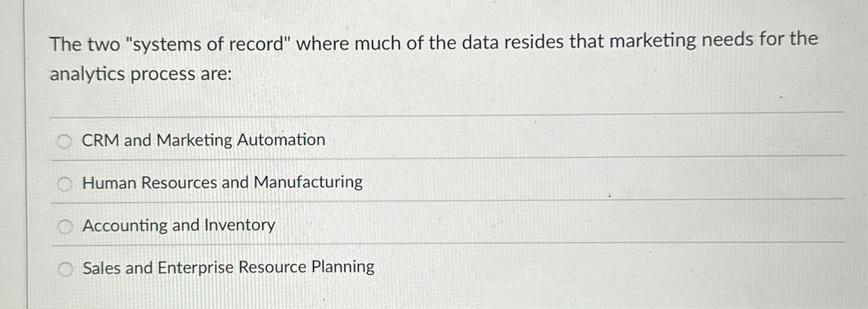The width and height of the screenshot is (868, 309).
Task: Click the "Sales and Enterprise Resource Planning" label
Action: pyautogui.click(x=228, y=267)
